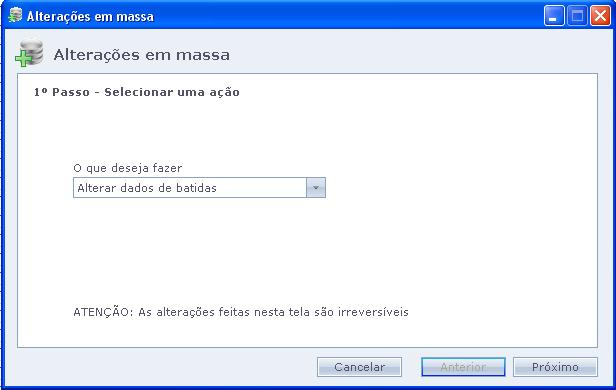The width and height of the screenshot is (616, 390).
Task: Click the 'O que deseja fazer' label
Action: 128,168
